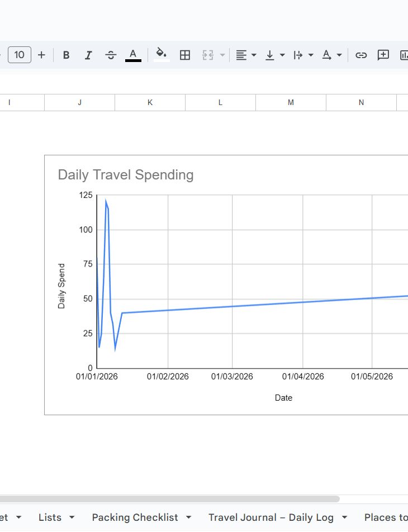
Task: Open the fill color picker
Action: point(161,54)
